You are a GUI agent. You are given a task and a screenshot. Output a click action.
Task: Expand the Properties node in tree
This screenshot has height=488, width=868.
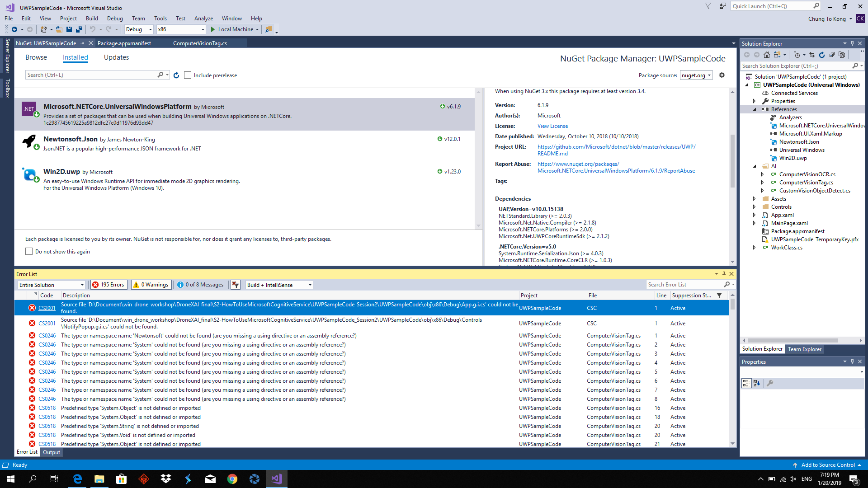coord(754,101)
